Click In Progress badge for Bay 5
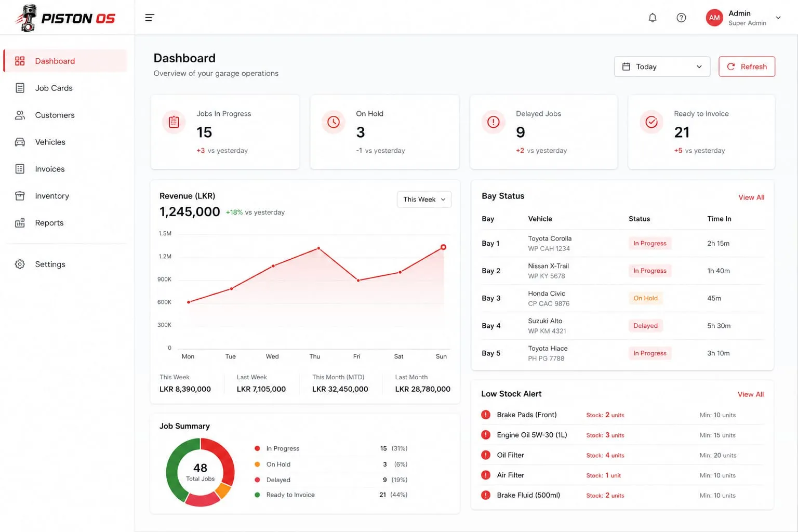This screenshot has width=798, height=532. 649,353
